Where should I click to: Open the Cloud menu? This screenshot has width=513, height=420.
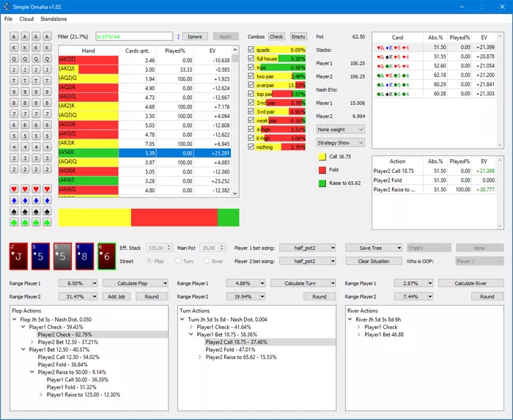coord(26,18)
